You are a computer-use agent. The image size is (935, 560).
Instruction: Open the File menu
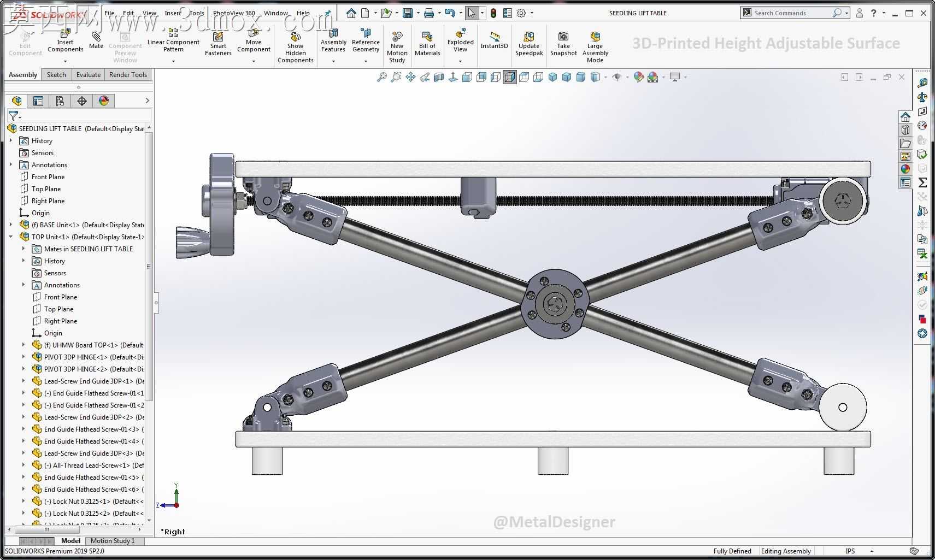(x=109, y=13)
